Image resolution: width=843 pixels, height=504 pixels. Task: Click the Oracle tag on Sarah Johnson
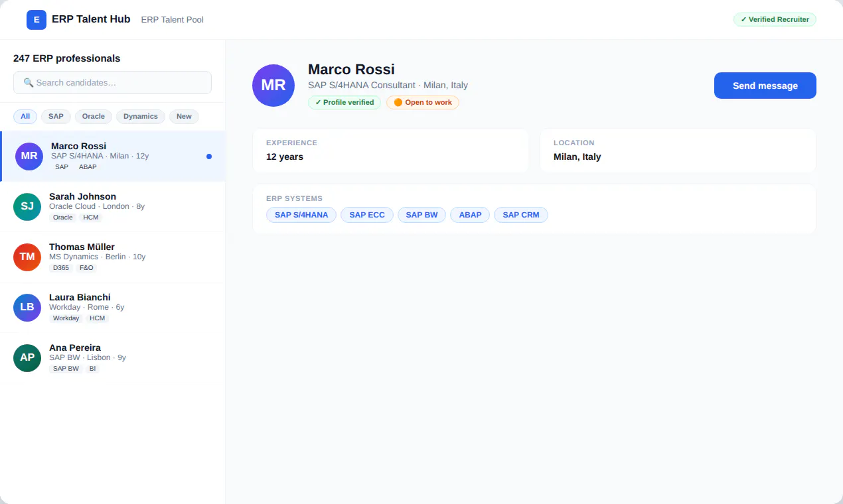[63, 218]
